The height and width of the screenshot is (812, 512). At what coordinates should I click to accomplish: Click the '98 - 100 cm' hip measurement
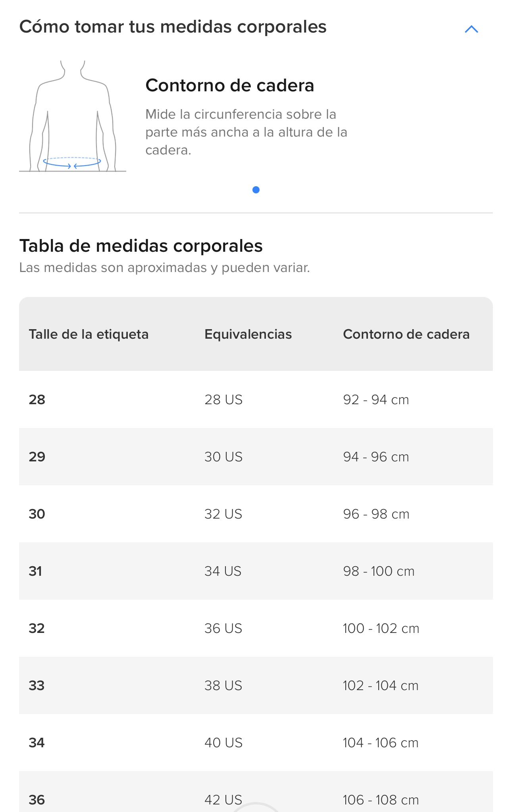379,571
